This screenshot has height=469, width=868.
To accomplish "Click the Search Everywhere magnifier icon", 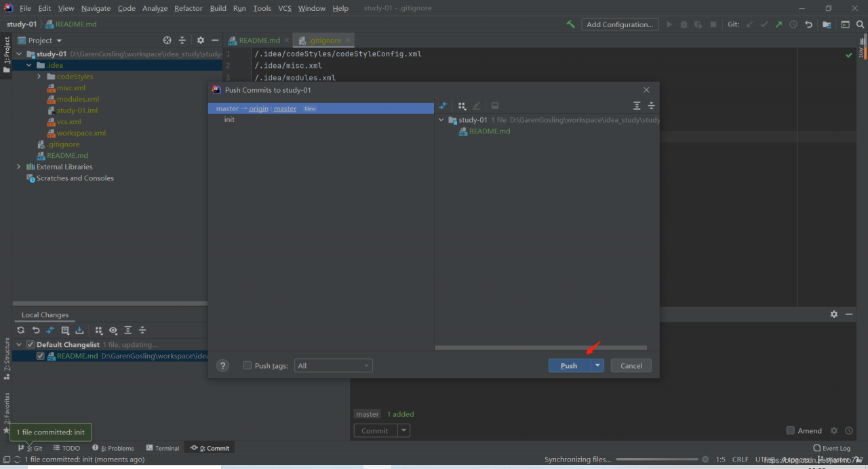I will coord(859,24).
